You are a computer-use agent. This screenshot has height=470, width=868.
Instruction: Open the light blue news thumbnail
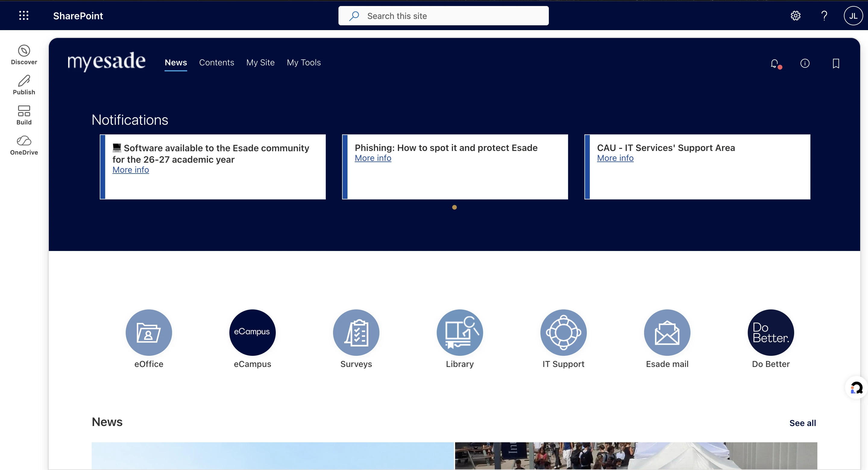272,456
